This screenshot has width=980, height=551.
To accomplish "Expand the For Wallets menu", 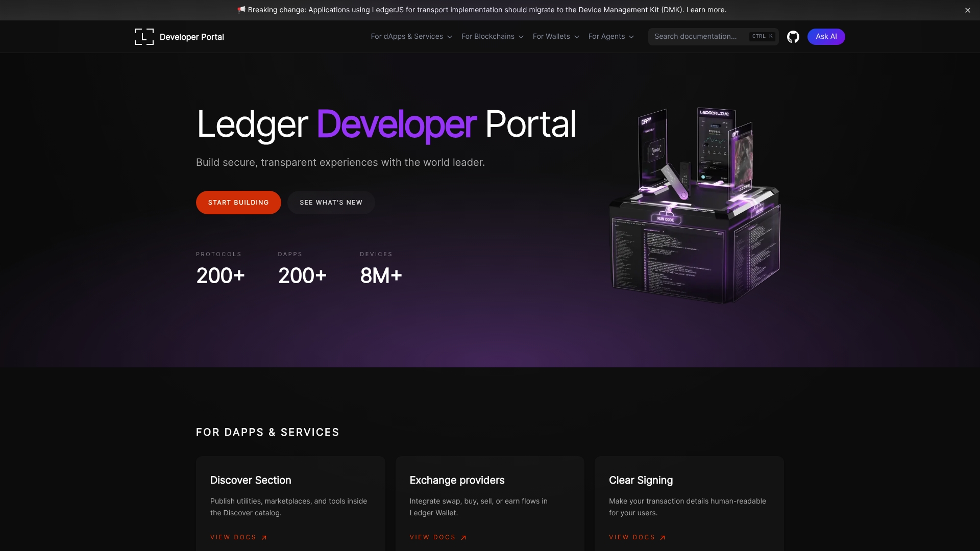I will (x=556, y=37).
